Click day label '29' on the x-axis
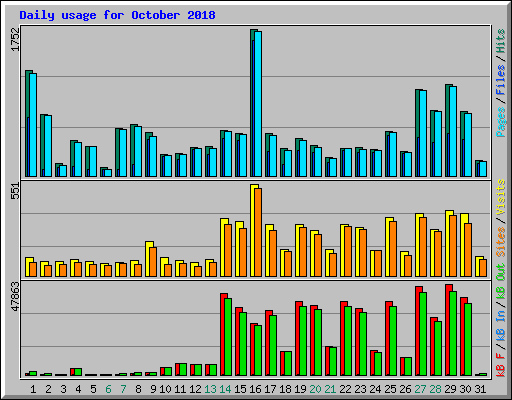The width and height of the screenshot is (512, 400). point(450,389)
